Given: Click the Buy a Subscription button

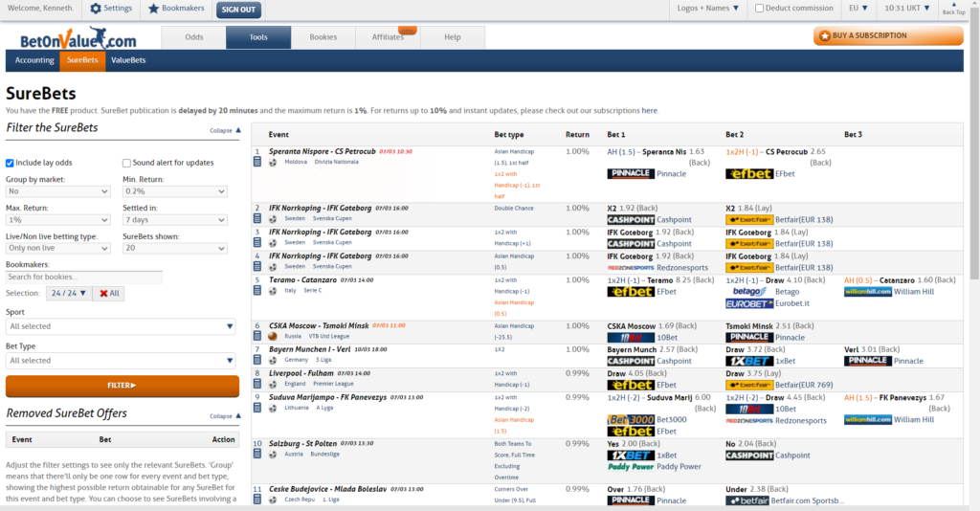Looking at the screenshot, I should pos(887,36).
